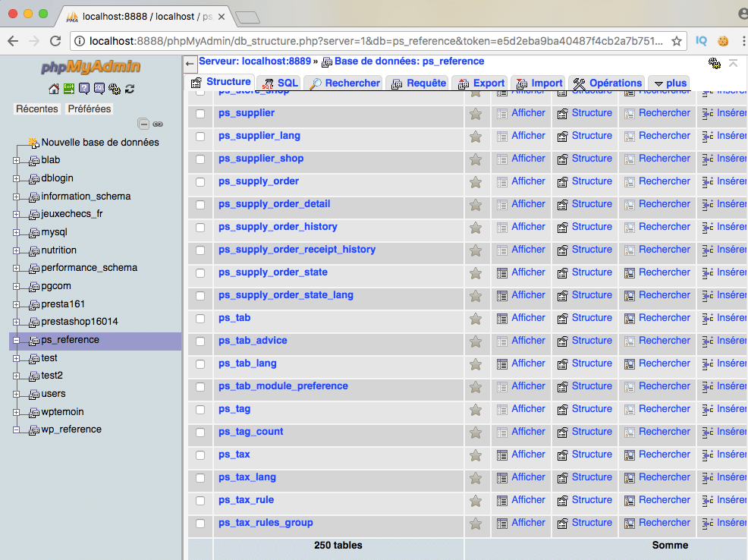Image resolution: width=748 pixels, height=560 pixels.
Task: Select the ps_tax_rules_group row checkbox
Action: coord(200,524)
